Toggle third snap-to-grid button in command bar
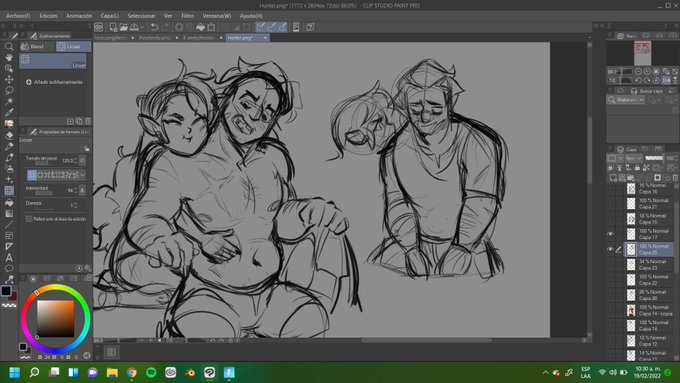 coord(282,27)
